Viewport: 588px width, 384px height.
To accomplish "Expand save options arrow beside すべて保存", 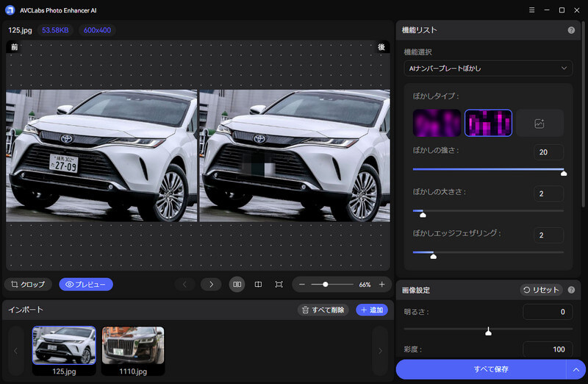I will coord(576,369).
